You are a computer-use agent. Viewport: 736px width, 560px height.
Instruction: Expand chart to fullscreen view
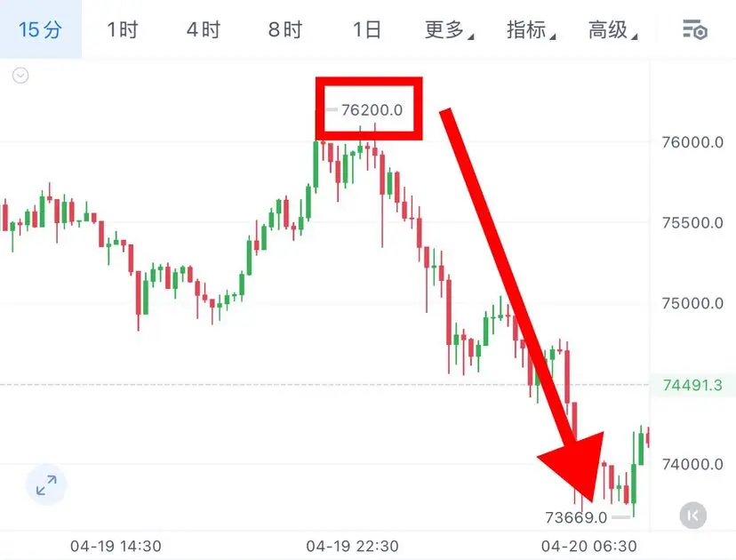(x=46, y=485)
